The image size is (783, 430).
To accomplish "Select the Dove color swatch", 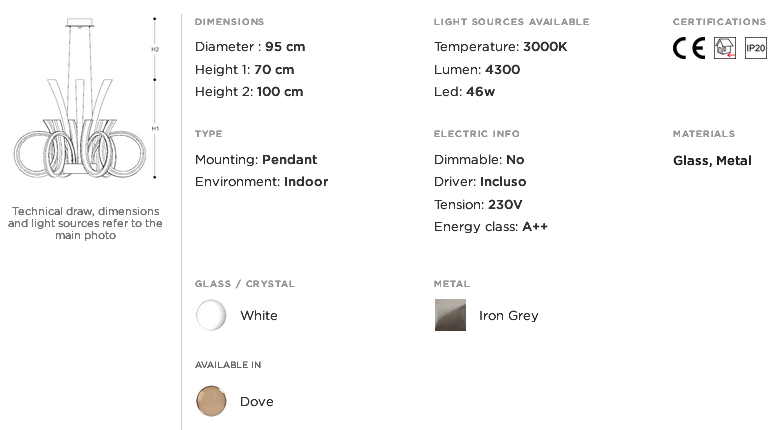I will (211, 401).
